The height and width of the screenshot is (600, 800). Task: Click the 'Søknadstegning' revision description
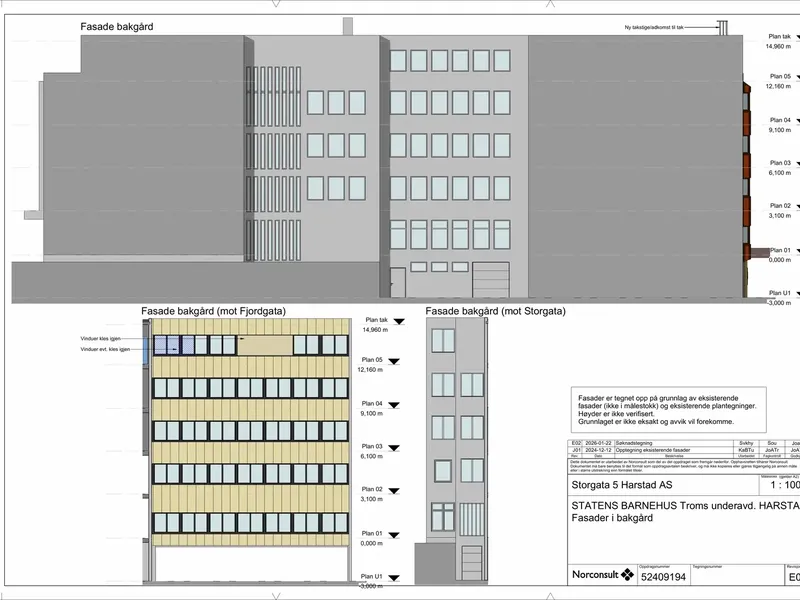click(634, 443)
